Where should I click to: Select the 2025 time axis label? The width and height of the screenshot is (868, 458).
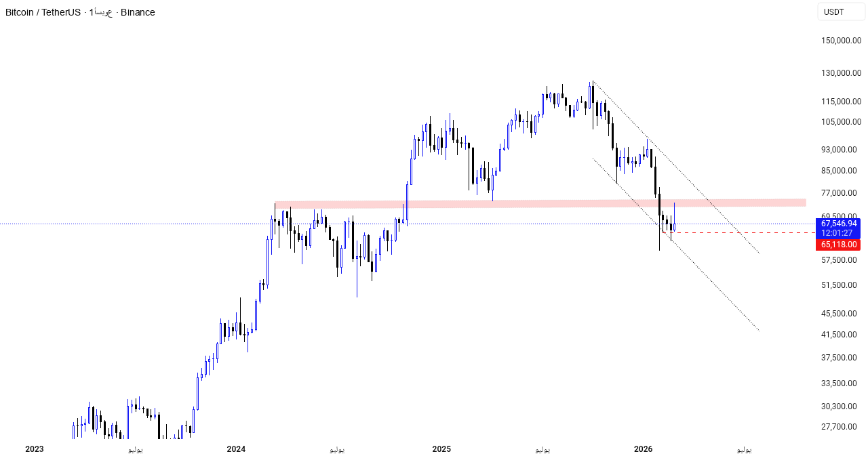(x=441, y=449)
